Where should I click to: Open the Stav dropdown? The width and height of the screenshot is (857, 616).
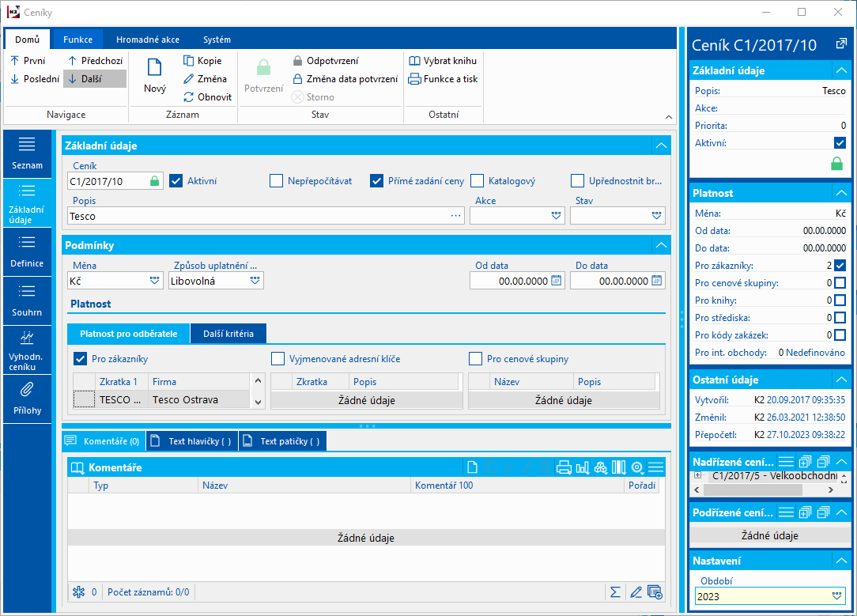click(657, 216)
